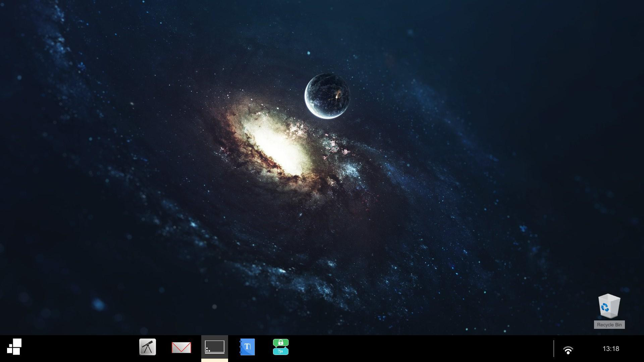Click the Recycle Bin label
644x362 pixels.
pyautogui.click(x=609, y=324)
